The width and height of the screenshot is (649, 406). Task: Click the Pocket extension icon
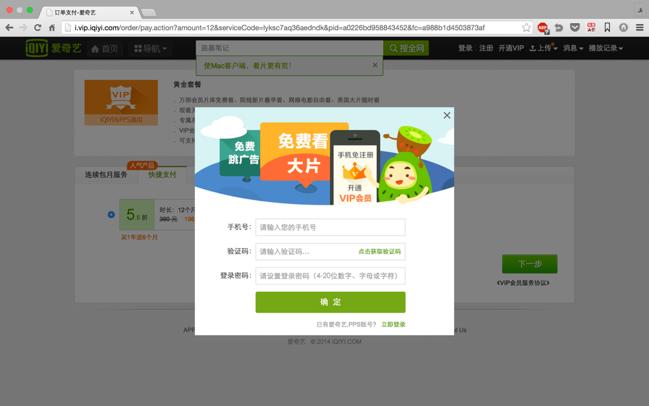click(x=574, y=28)
